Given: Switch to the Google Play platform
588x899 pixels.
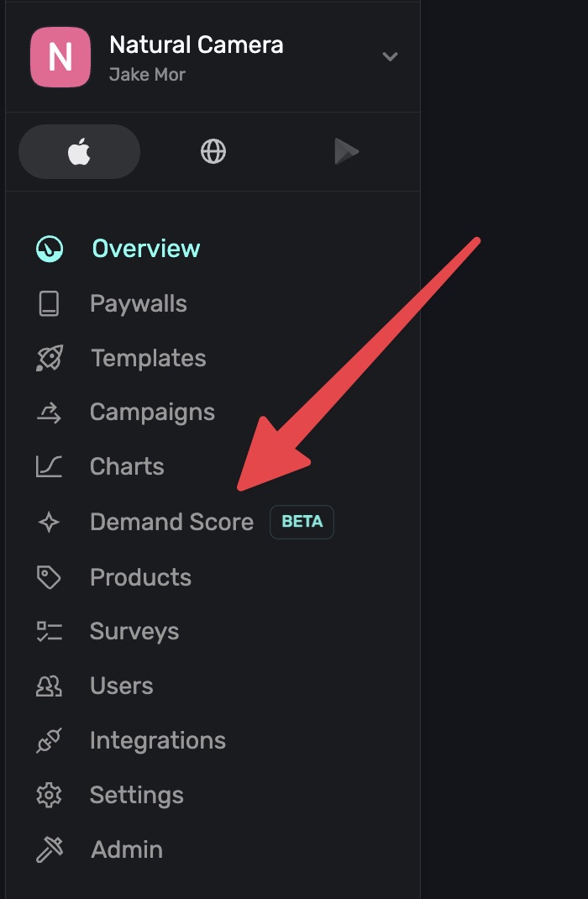Looking at the screenshot, I should click(x=346, y=152).
